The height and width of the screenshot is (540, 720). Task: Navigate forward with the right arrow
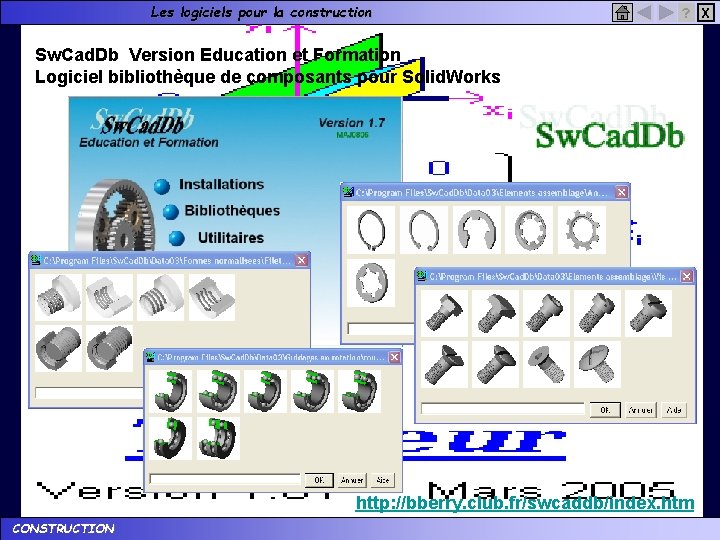coord(666,12)
